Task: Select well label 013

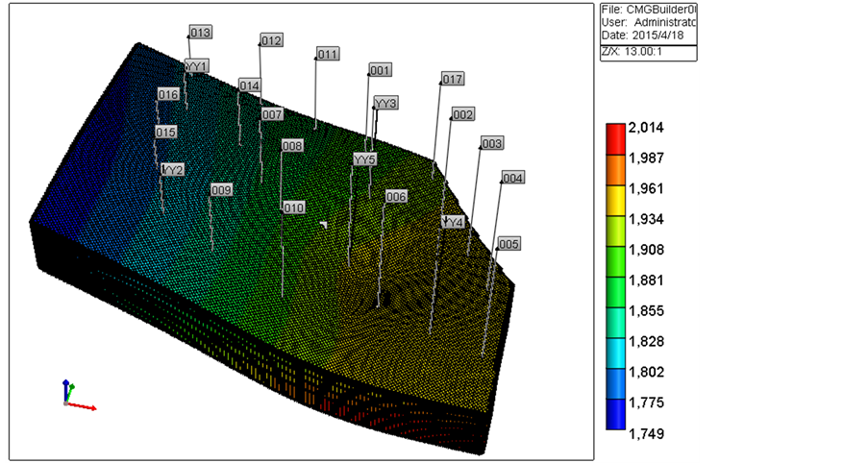Action: 200,33
